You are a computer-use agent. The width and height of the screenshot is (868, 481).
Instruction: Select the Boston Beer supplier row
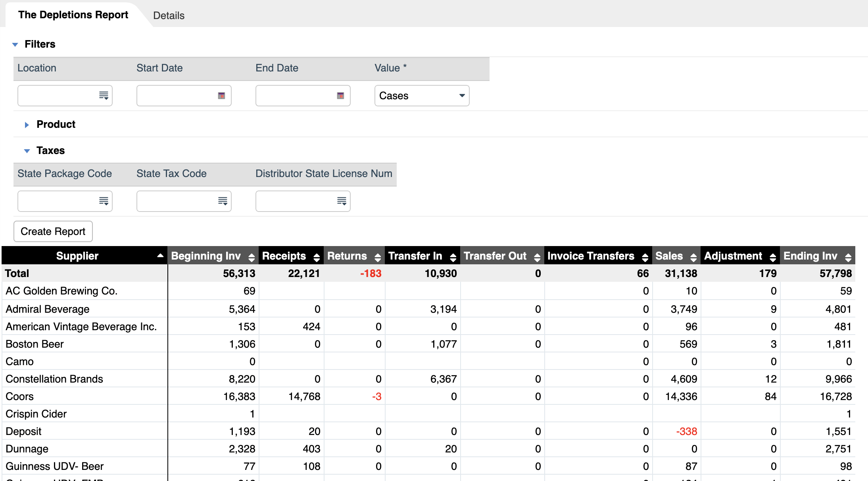click(428, 344)
